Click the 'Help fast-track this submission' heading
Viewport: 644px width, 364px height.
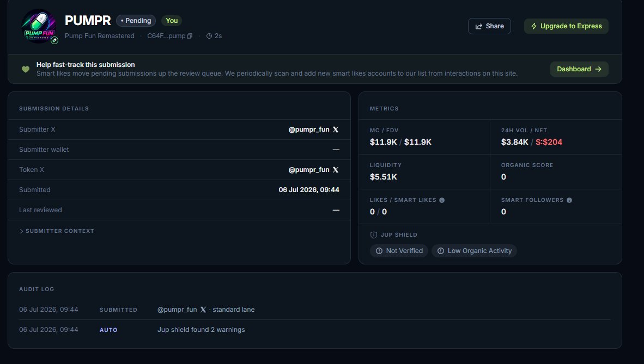pos(86,65)
